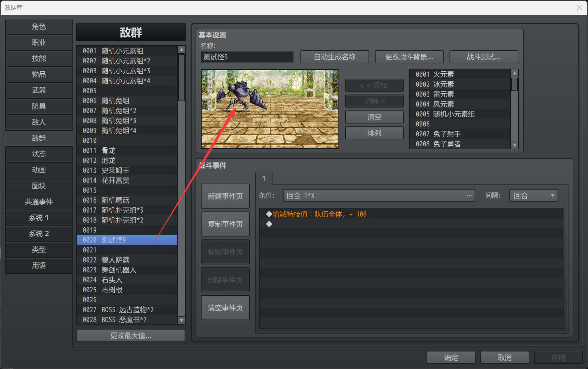588x369 pixels.
Task: Click the 排列 align button
Action: pyautogui.click(x=375, y=133)
